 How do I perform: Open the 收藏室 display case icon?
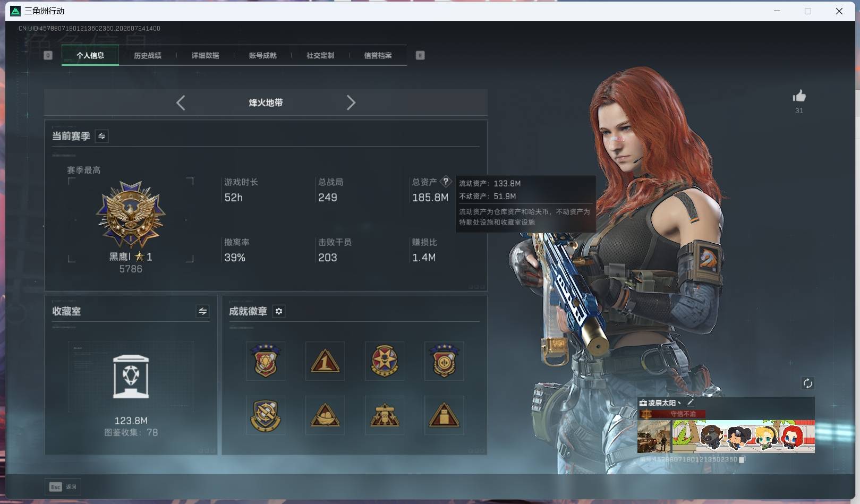coord(131,377)
